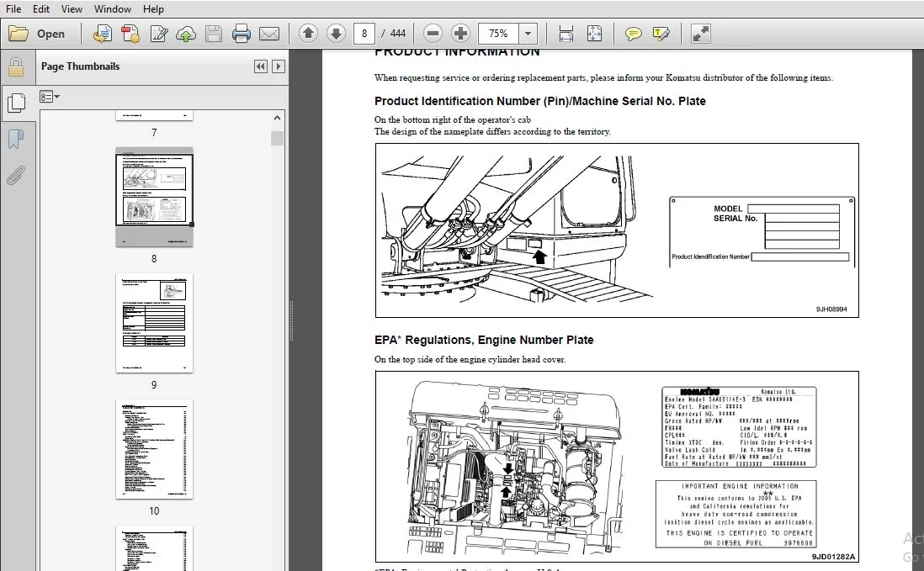Image resolution: width=924 pixels, height=571 pixels.
Task: Click text 'On the top side of the engine cylinder head cover.'
Action: (470, 359)
